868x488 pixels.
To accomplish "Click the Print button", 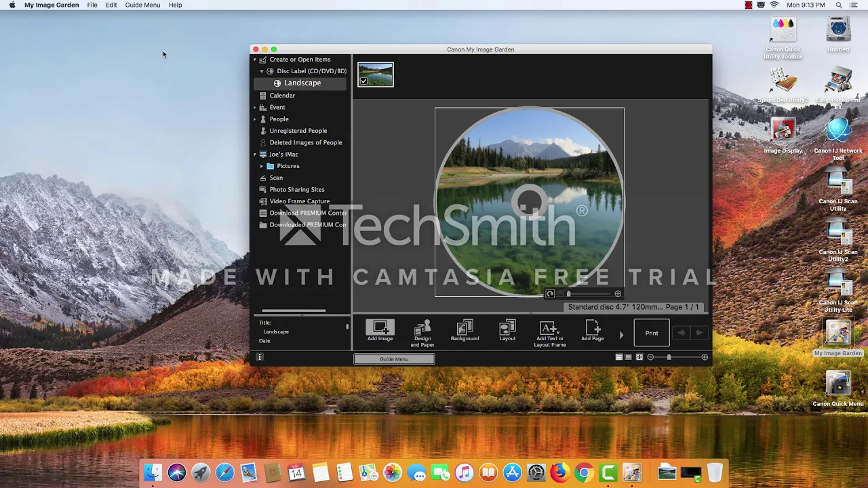I will (652, 333).
